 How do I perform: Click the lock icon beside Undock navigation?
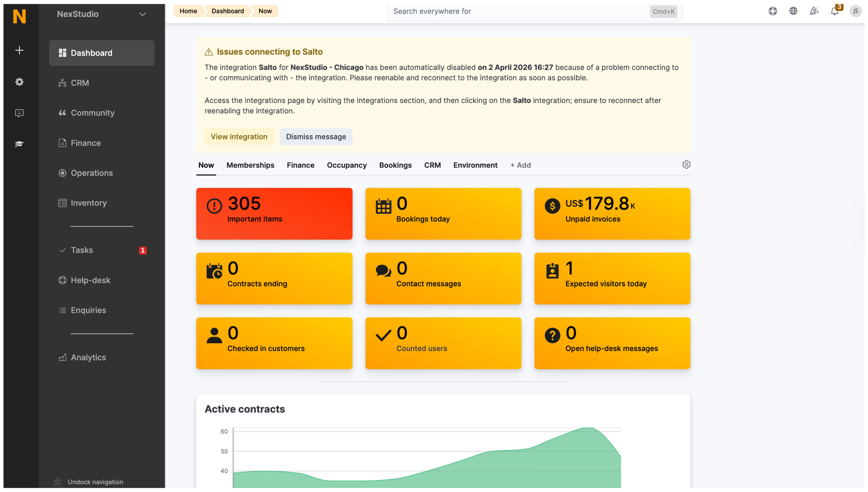[x=57, y=482]
